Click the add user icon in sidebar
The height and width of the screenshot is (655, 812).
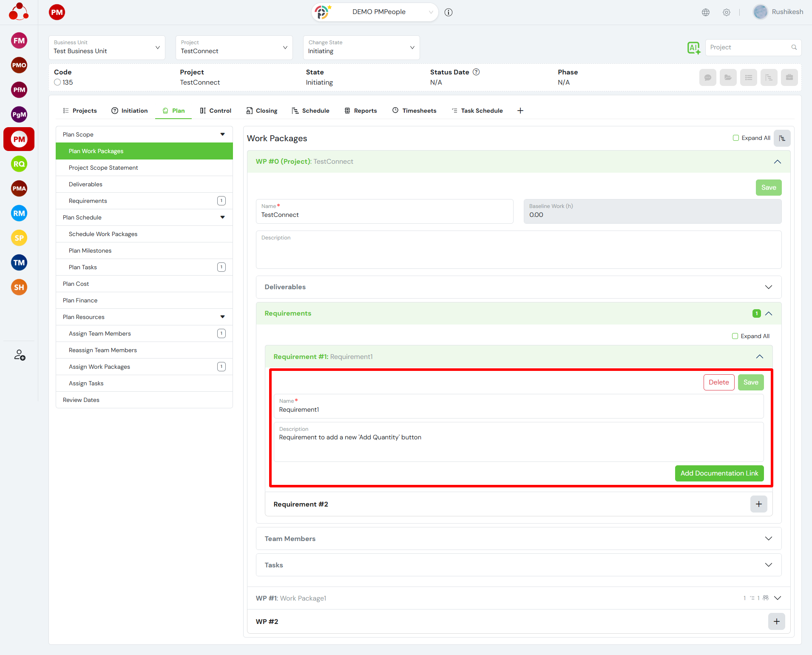(x=20, y=355)
